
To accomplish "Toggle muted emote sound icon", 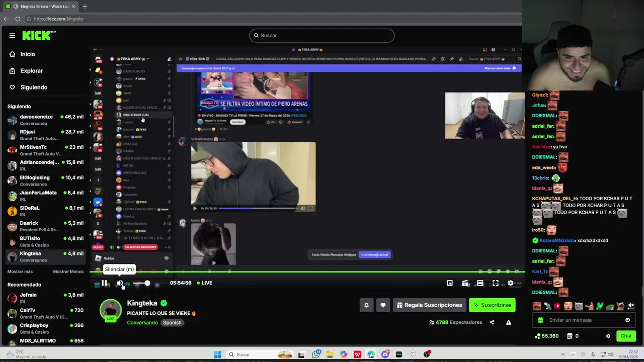I will [x=631, y=306].
